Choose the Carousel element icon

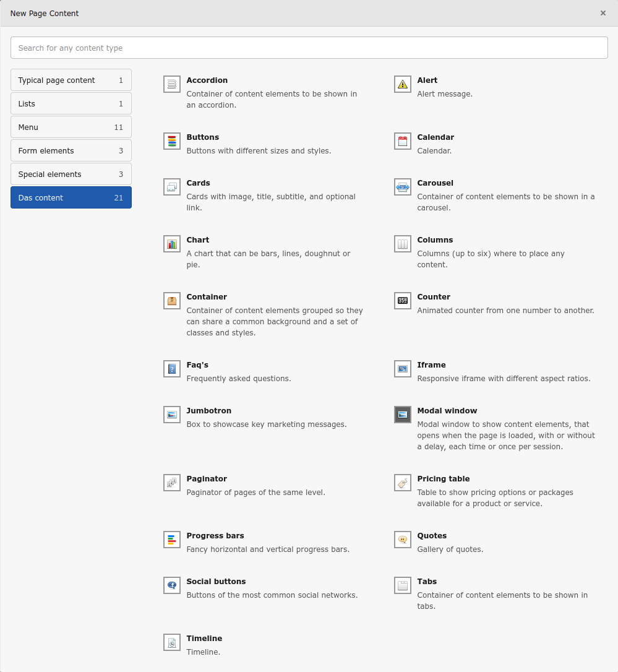point(402,187)
